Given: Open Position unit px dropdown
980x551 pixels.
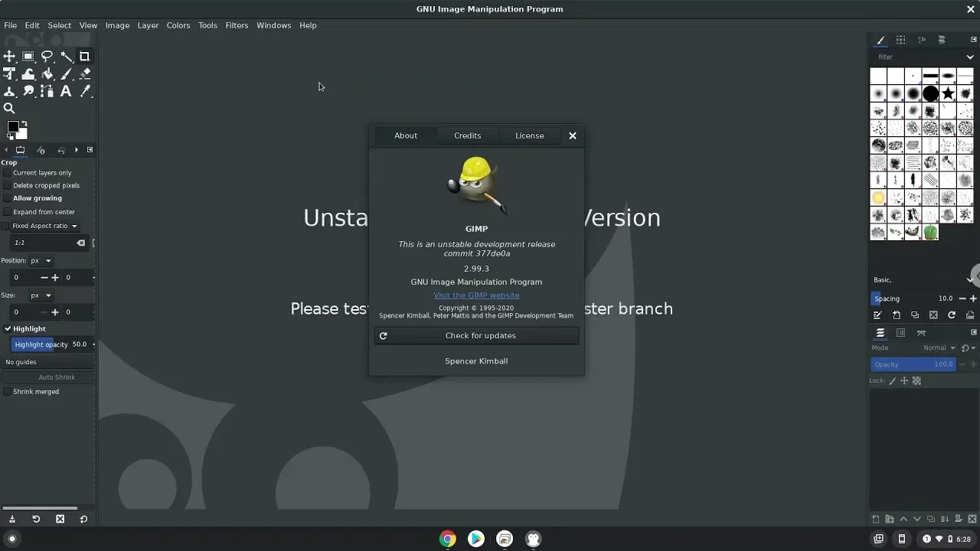Looking at the screenshot, I should click(x=41, y=261).
